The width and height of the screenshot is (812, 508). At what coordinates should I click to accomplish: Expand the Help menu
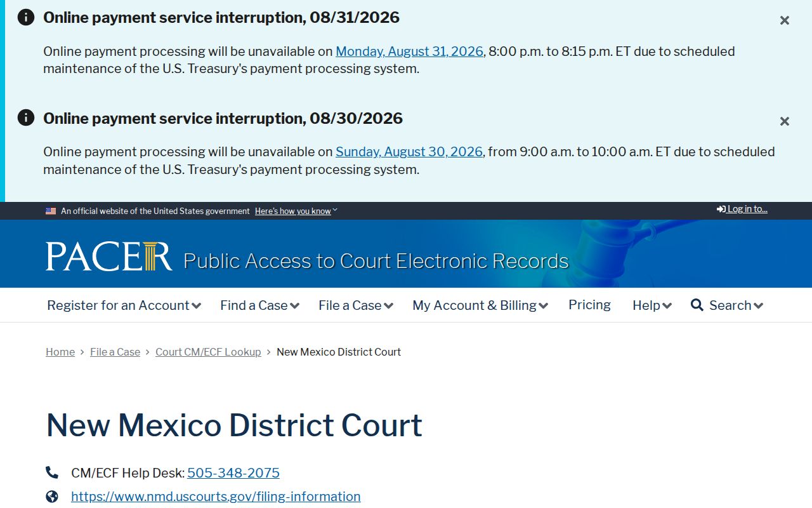(652, 305)
